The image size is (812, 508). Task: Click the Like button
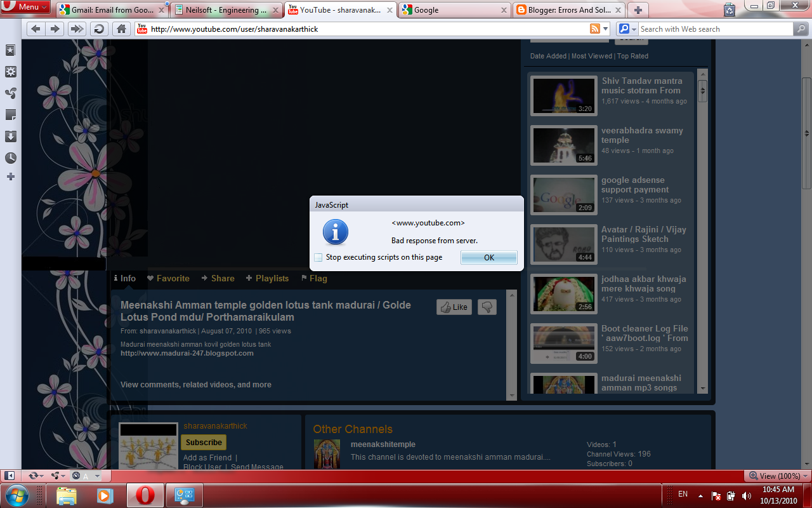pos(454,307)
